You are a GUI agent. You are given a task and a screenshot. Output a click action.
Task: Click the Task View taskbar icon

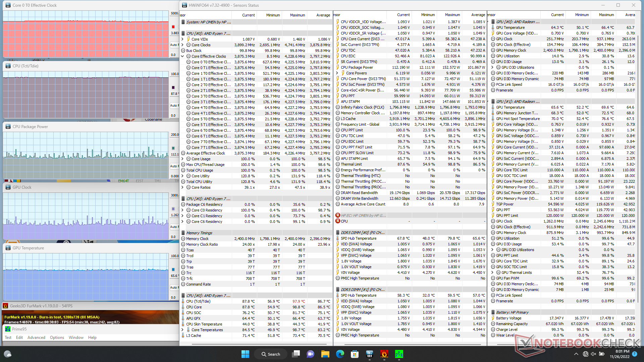(296, 354)
